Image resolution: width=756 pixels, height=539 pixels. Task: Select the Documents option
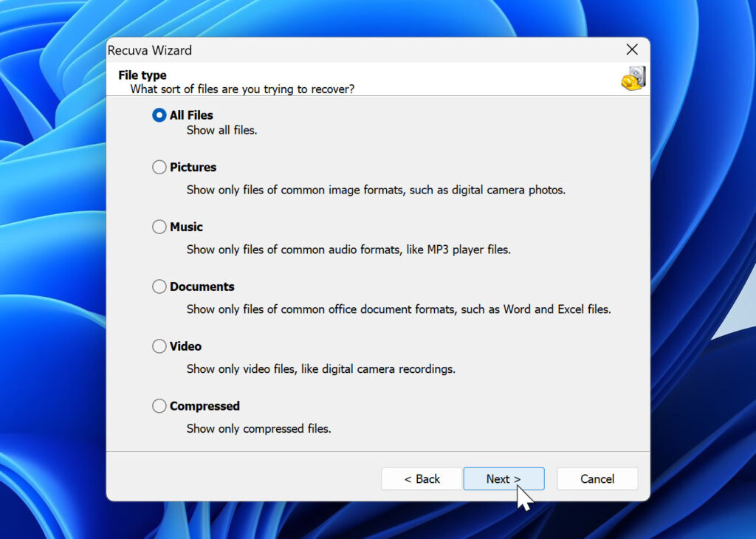(x=159, y=286)
